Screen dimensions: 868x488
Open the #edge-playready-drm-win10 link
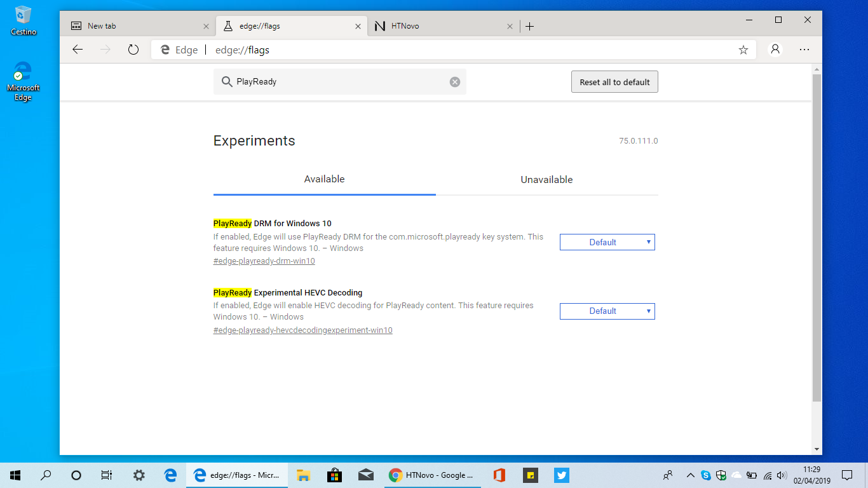coord(264,261)
